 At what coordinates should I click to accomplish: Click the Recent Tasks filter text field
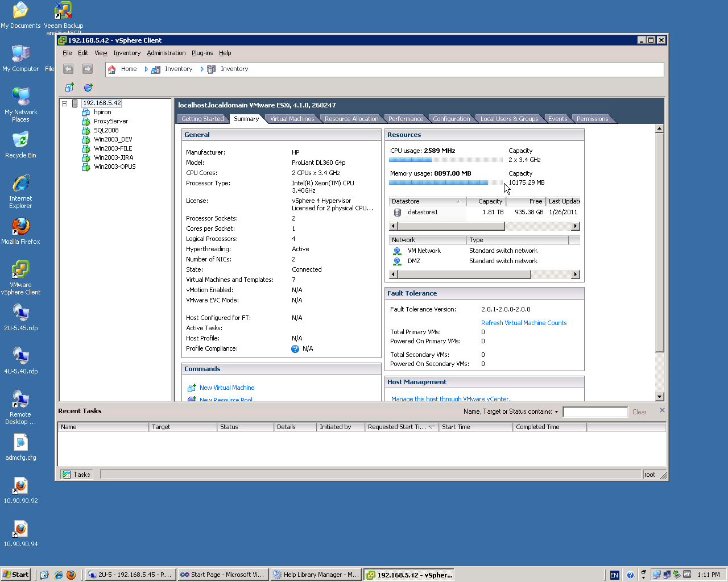tap(595, 412)
